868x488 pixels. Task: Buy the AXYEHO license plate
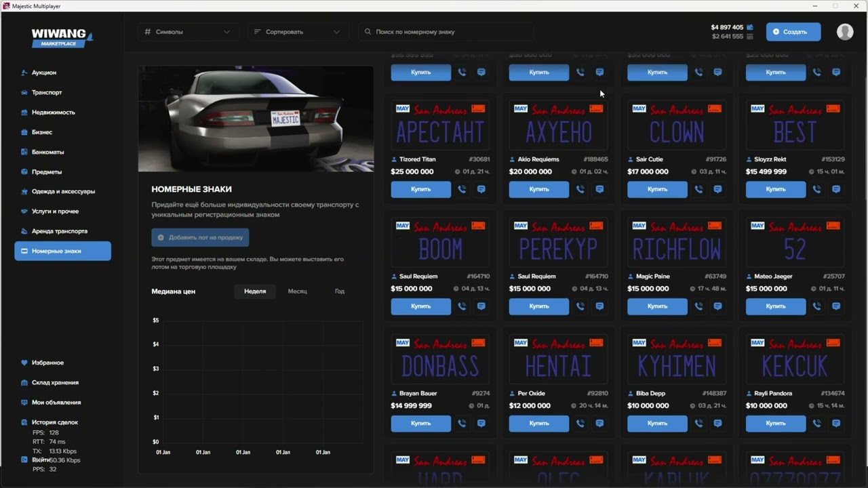[539, 189]
